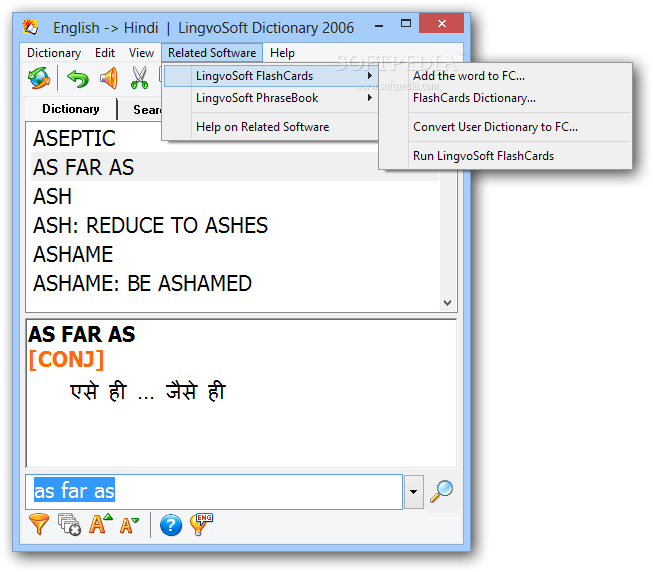The image size is (653, 572).
Task: Click the bold AS FAR AS heading in translation
Action: click(82, 334)
